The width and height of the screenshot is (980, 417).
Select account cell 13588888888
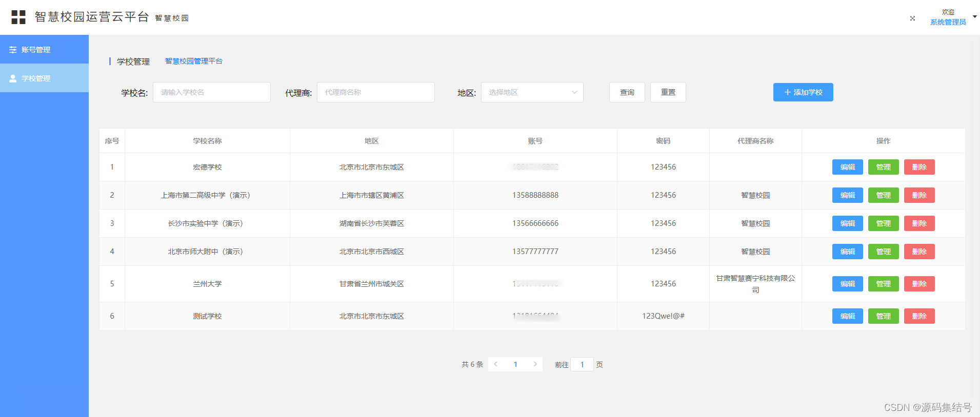click(x=535, y=195)
